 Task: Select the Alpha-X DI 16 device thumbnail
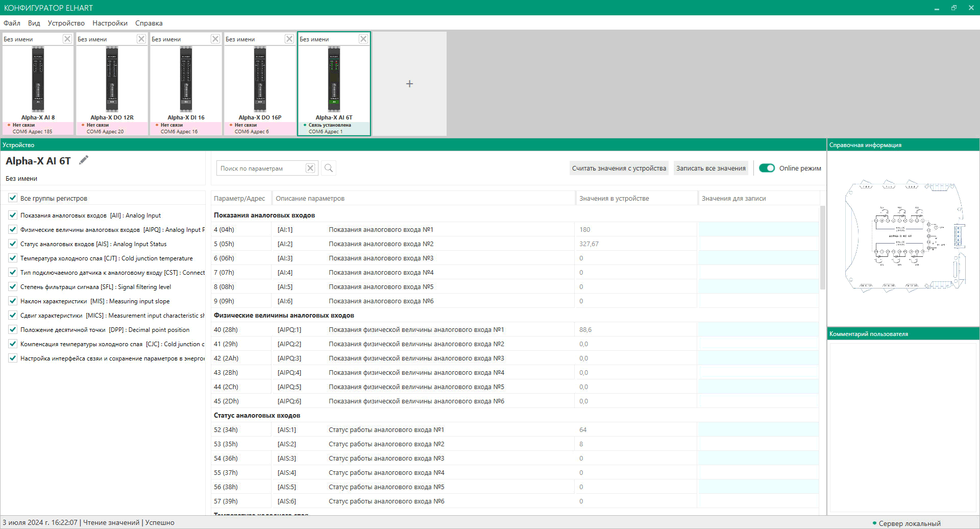click(186, 79)
